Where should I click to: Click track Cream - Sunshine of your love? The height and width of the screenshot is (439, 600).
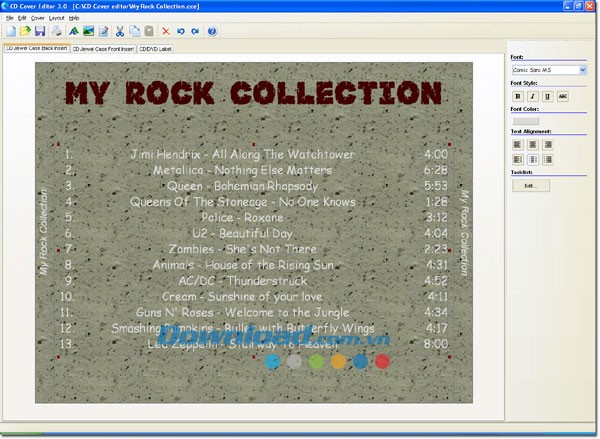[x=243, y=296]
